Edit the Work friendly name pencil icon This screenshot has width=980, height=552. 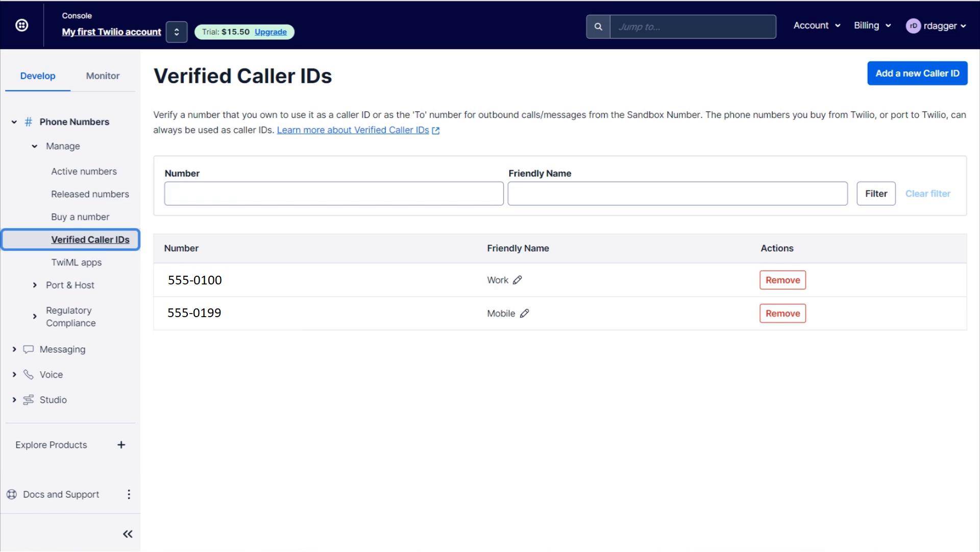click(518, 280)
